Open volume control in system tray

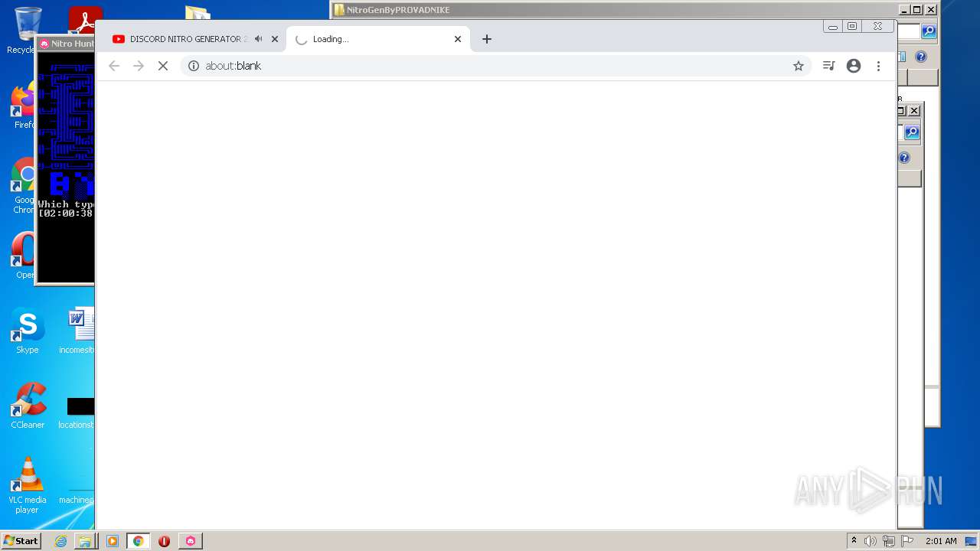871,541
